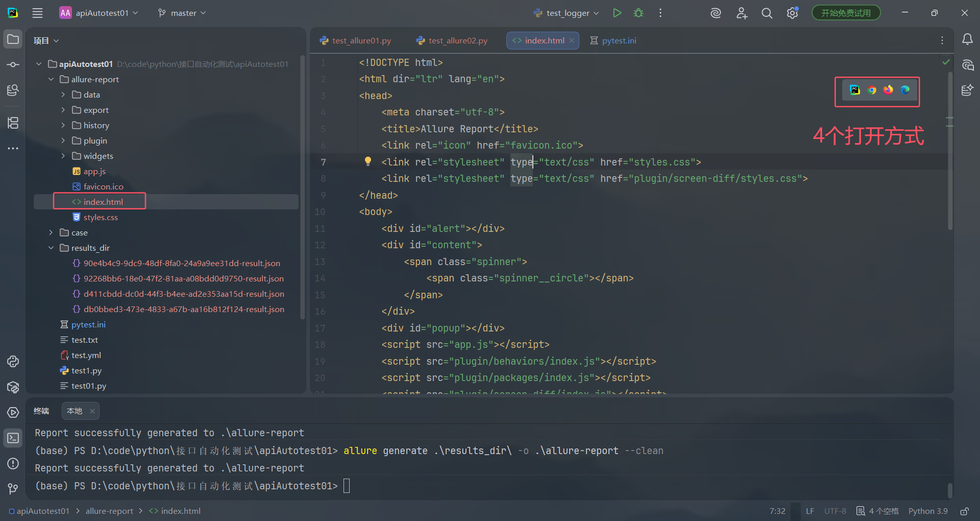
Task: Expand the case folder
Action: click(x=51, y=233)
